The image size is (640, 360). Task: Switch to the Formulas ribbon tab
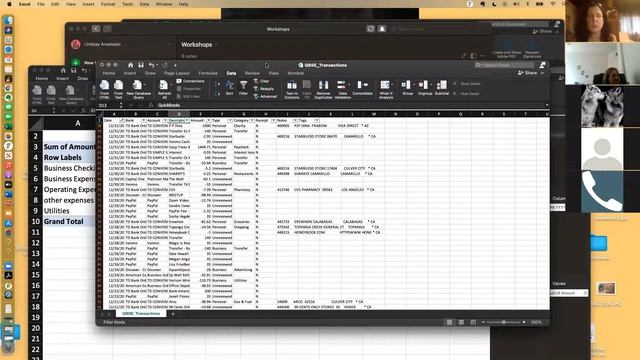[208, 73]
